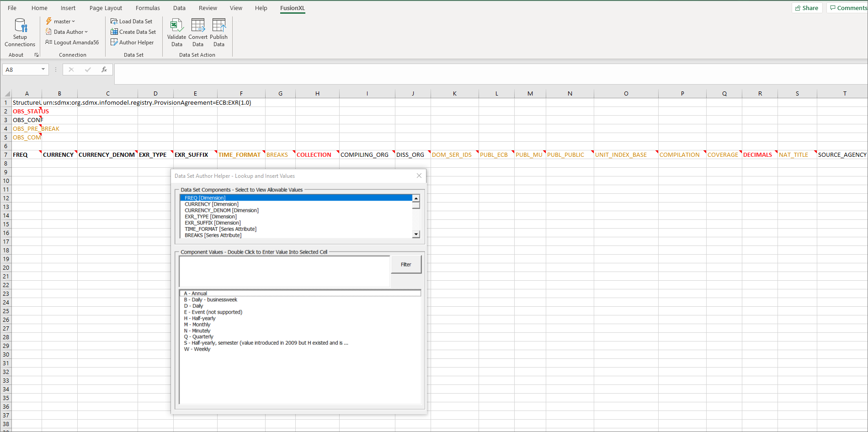
Task: Click the Share button
Action: click(807, 8)
